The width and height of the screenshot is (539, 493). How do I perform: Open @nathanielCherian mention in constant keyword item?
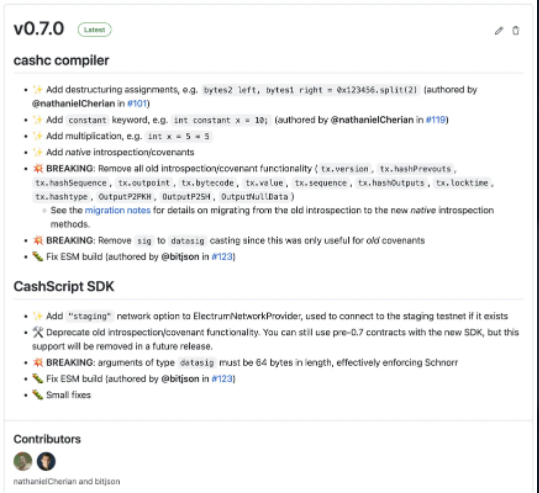pyautogui.click(x=372, y=120)
